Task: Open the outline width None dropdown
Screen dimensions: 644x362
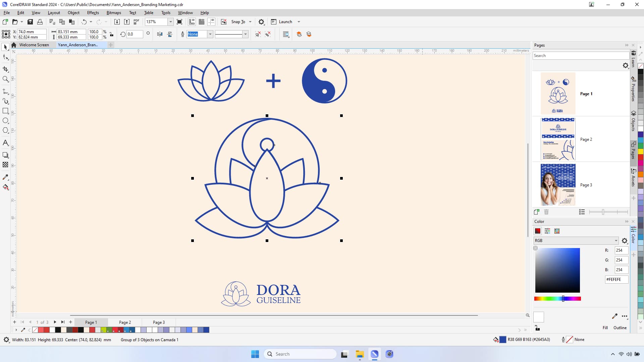Action: tap(210, 34)
